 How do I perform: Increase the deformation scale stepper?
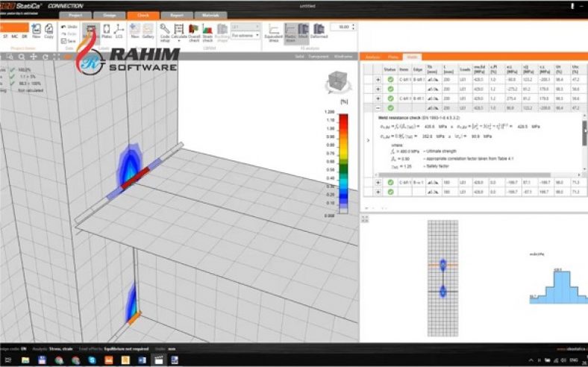coord(353,25)
